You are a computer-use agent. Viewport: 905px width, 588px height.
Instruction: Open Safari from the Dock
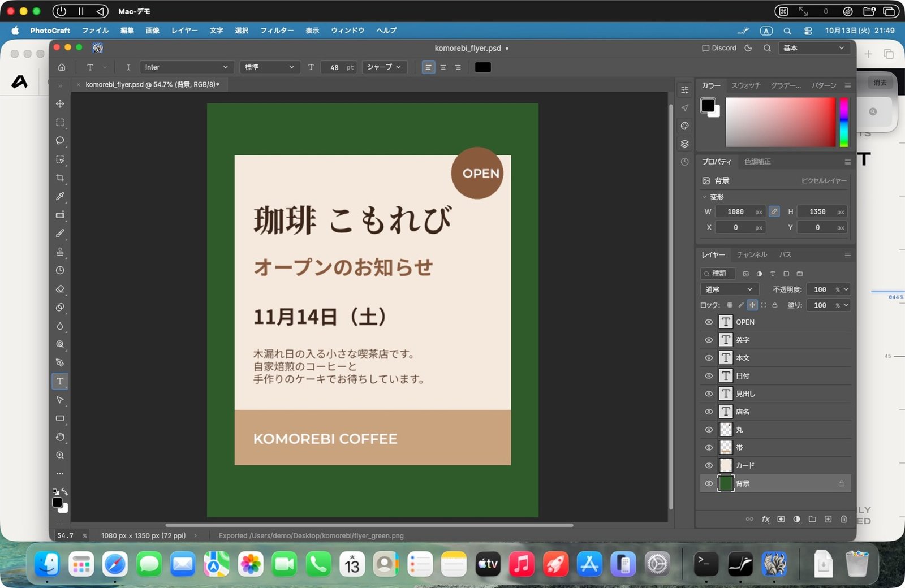tap(115, 564)
